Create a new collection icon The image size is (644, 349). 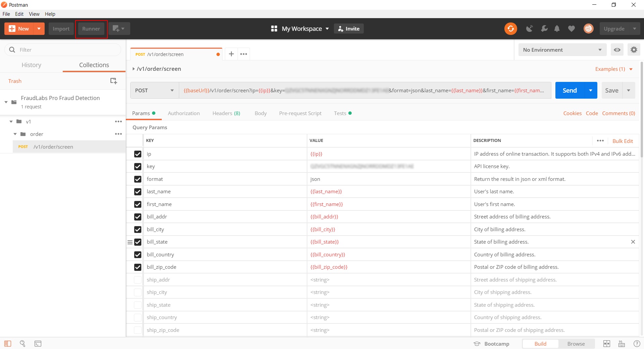[113, 81]
